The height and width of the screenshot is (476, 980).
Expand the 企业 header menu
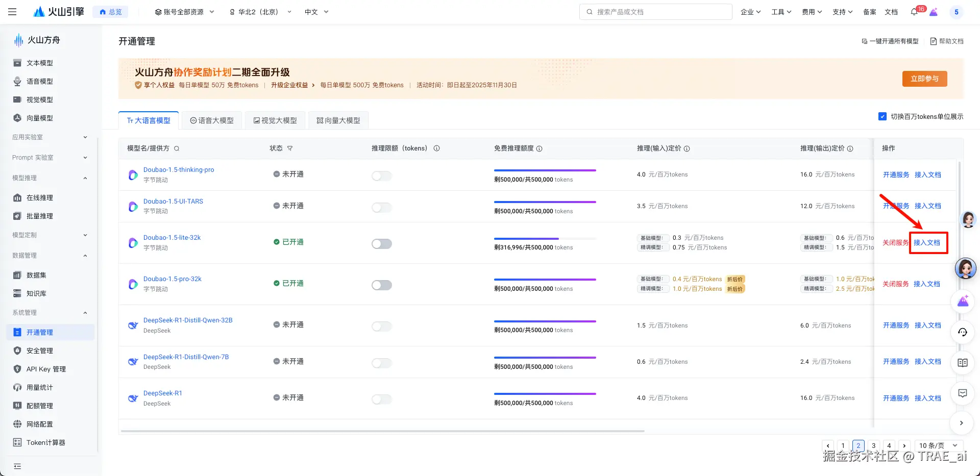(x=750, y=12)
